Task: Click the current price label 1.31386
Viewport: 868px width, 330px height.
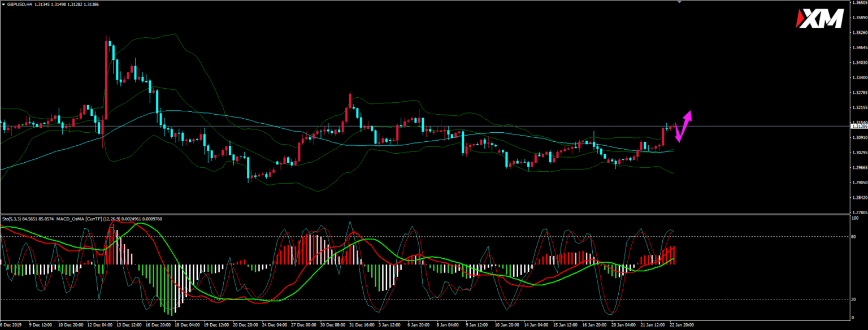Action: coord(859,127)
